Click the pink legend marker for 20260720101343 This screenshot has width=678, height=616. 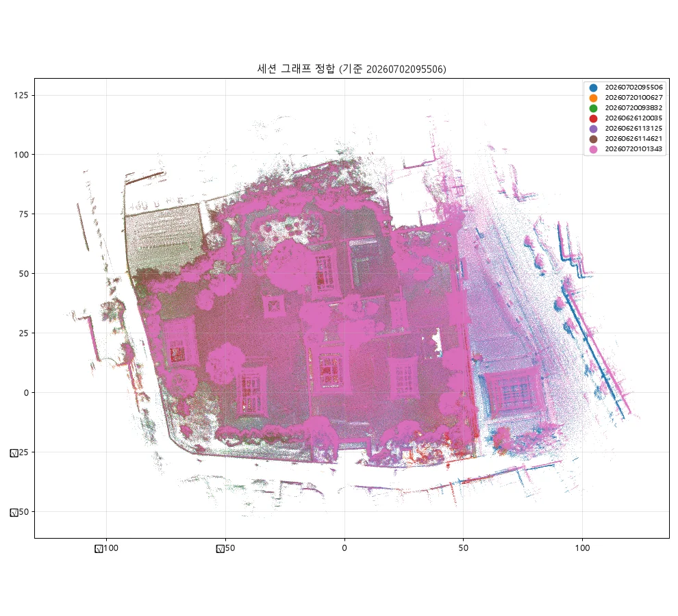(593, 149)
